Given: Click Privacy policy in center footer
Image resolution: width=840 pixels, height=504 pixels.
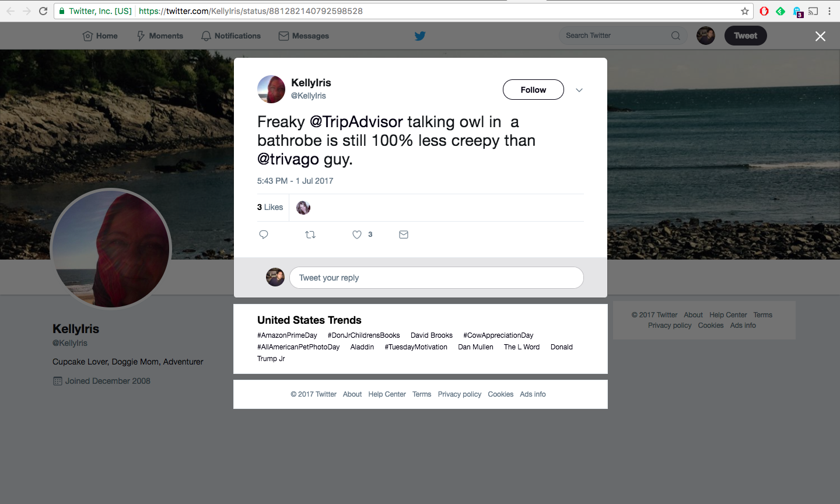Looking at the screenshot, I should tap(460, 394).
